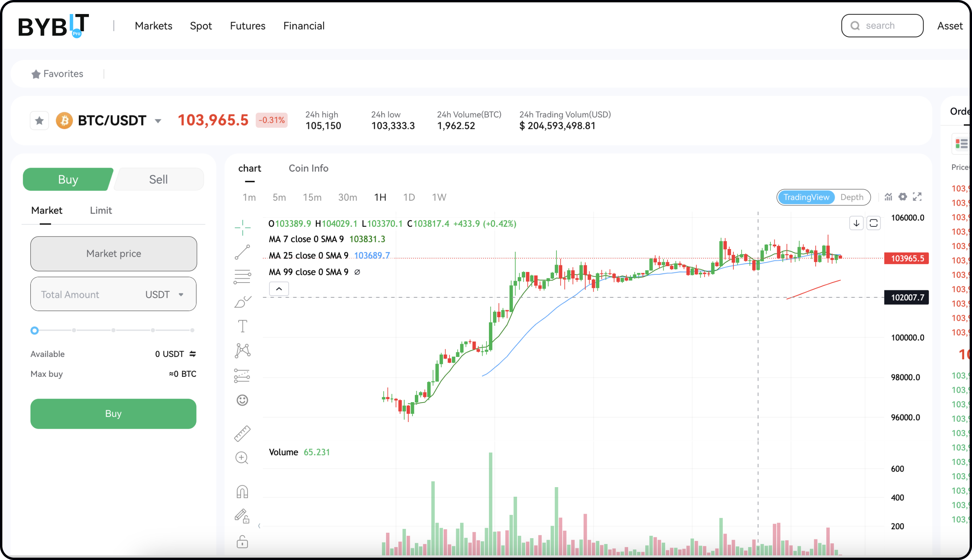The image size is (972, 560).
Task: Open the Markets menu
Action: coord(154,26)
